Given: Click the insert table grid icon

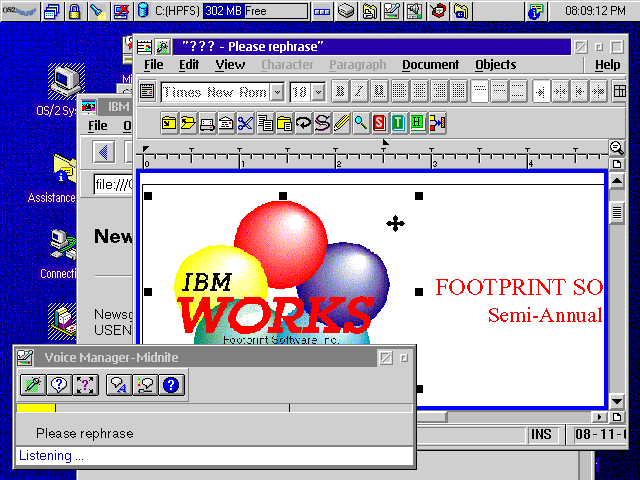Looking at the screenshot, I should point(620,91).
